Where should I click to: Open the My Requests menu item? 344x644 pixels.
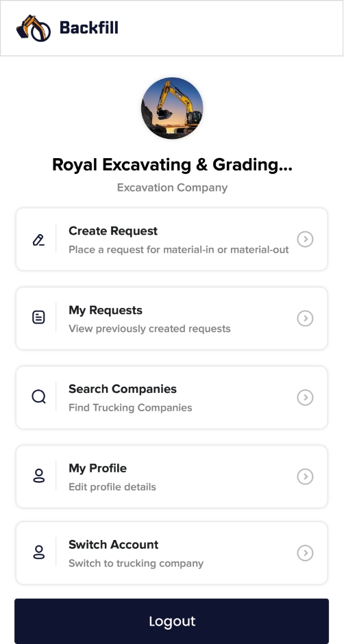(171, 318)
